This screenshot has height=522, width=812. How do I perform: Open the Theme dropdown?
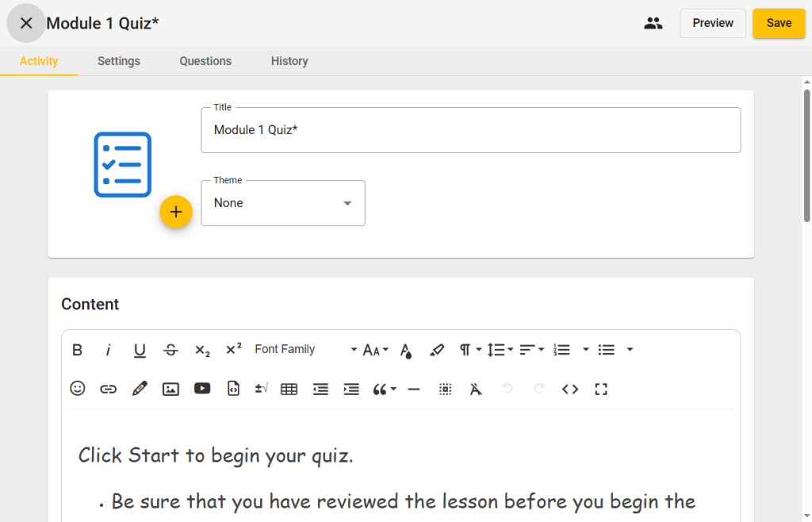(x=283, y=203)
